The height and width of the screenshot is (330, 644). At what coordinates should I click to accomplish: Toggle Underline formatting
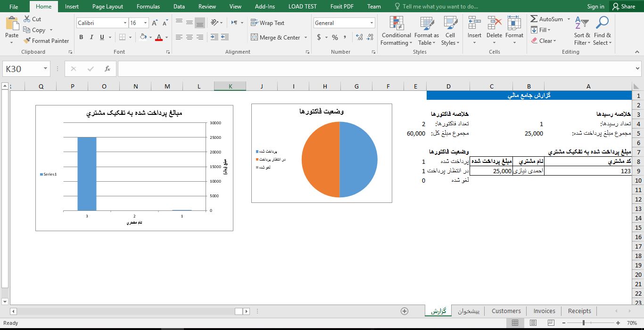pos(102,37)
